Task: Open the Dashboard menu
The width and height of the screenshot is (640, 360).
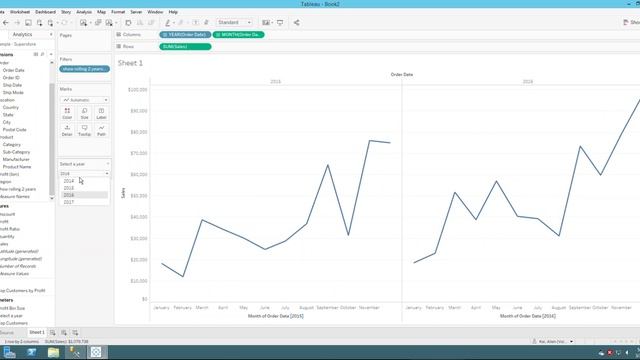Action: click(x=45, y=12)
